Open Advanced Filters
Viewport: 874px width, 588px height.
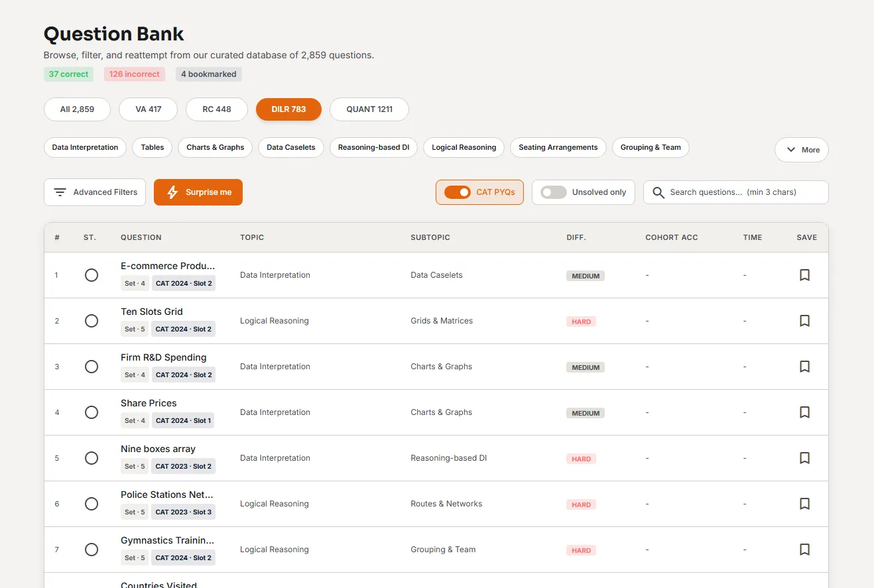click(95, 192)
